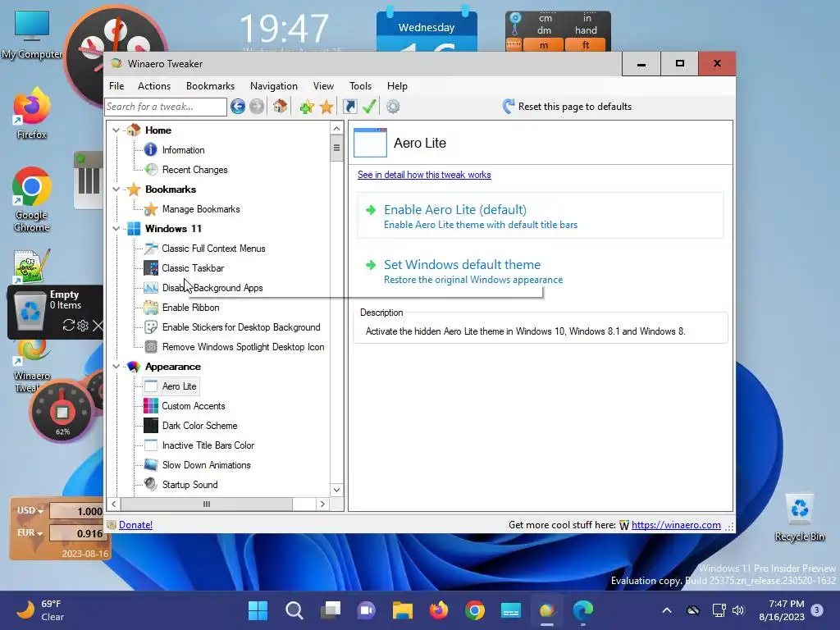Select Inactive Title Bars Color
840x630 pixels.
(208, 445)
